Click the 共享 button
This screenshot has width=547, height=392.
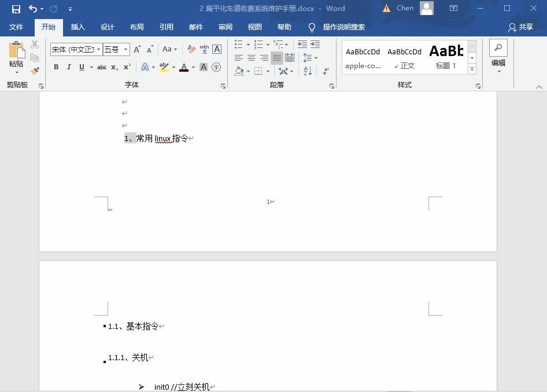[525, 27]
